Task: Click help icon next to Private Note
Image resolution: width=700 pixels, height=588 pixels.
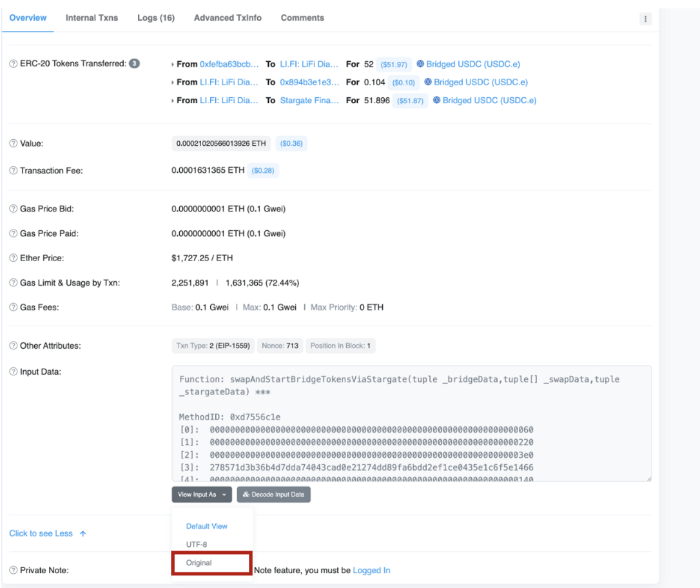Action: click(x=14, y=570)
